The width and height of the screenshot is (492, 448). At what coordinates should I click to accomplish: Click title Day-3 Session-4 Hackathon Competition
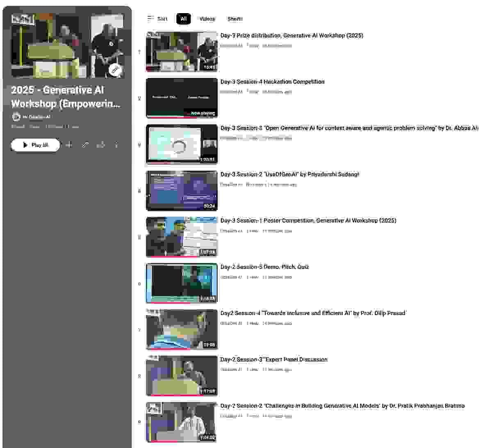pyautogui.click(x=272, y=82)
